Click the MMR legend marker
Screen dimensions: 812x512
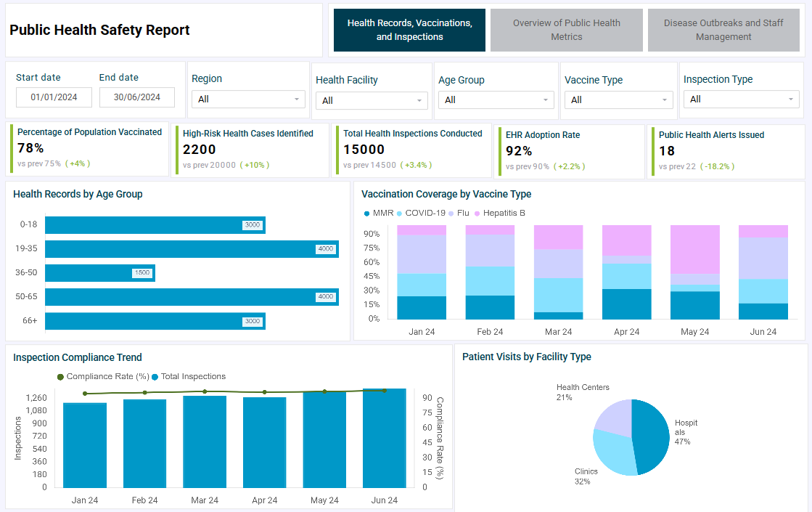click(366, 214)
